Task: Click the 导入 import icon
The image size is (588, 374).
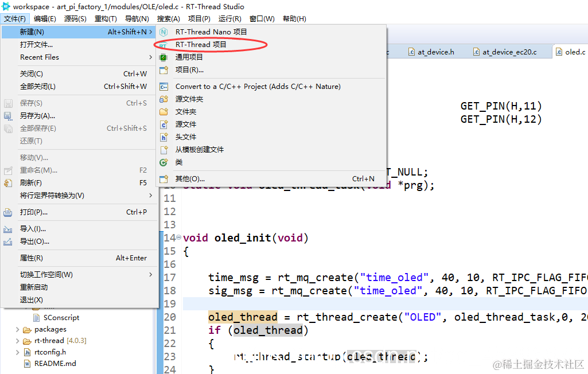Action: (8, 229)
